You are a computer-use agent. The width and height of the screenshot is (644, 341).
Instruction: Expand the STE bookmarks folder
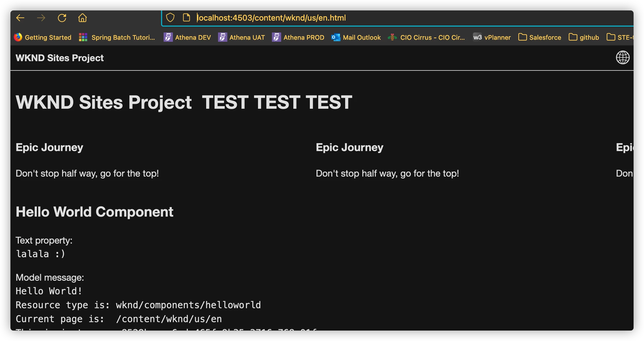[x=620, y=37]
